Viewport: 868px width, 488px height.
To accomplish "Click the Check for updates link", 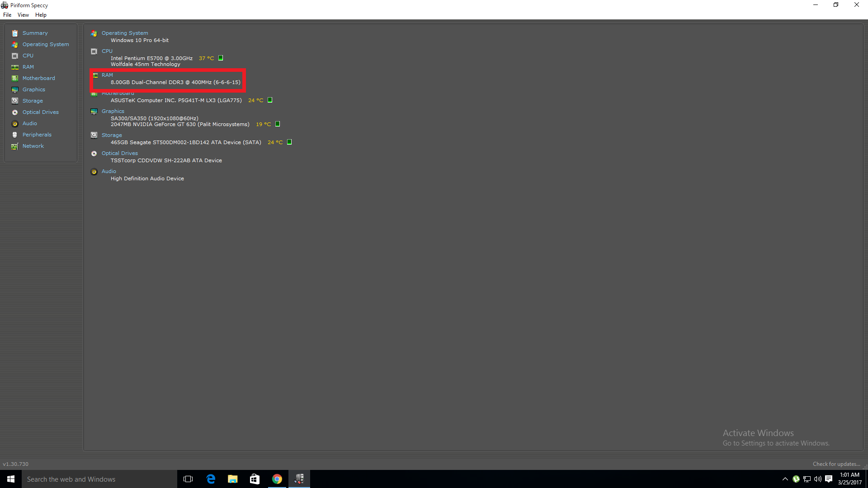I will coord(836,464).
